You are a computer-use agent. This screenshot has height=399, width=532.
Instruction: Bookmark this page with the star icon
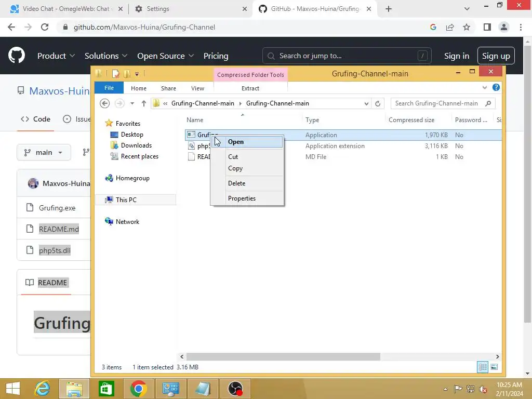tap(467, 27)
